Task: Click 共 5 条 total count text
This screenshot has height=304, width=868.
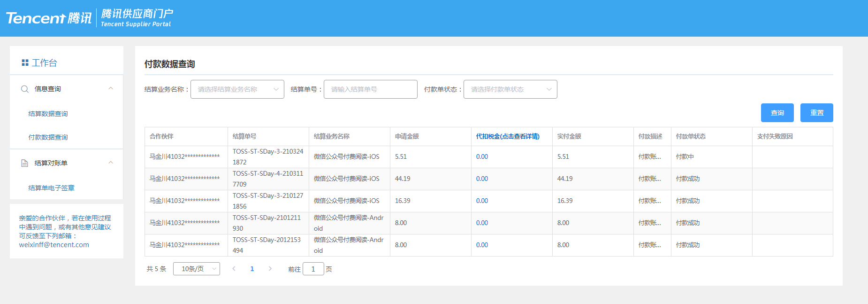Action: [x=156, y=269]
